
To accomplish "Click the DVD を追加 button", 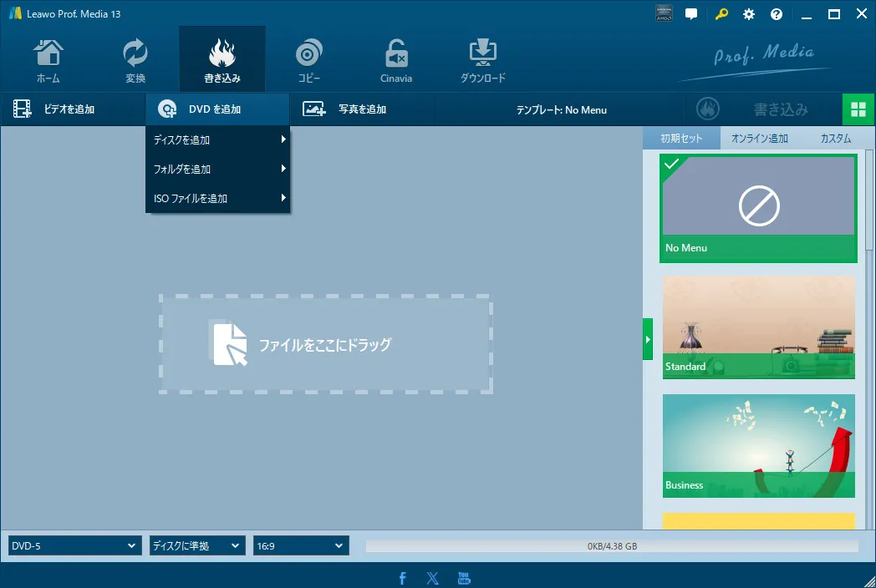I will (x=217, y=109).
